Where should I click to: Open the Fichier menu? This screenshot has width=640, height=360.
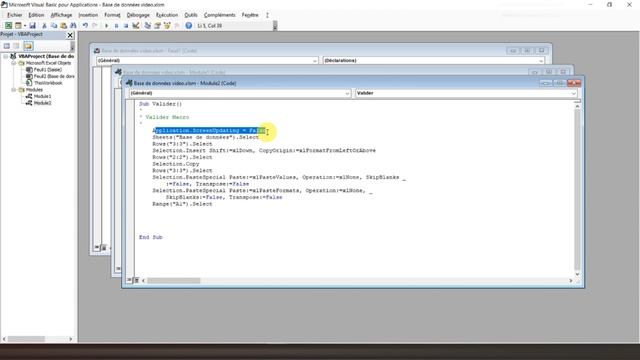pyautogui.click(x=15, y=15)
